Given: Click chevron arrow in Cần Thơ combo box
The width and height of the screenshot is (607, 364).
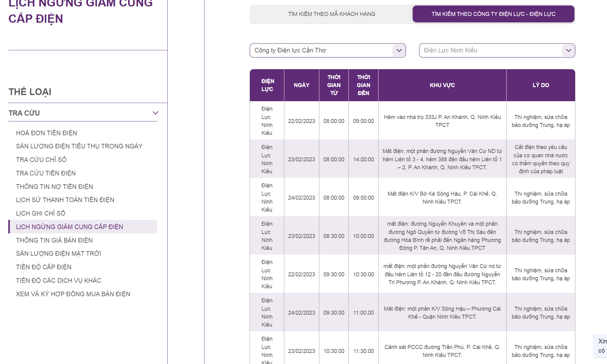Looking at the screenshot, I should point(399,50).
